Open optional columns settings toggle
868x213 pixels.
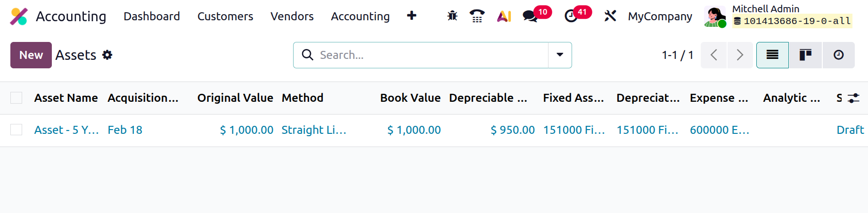coord(853,98)
